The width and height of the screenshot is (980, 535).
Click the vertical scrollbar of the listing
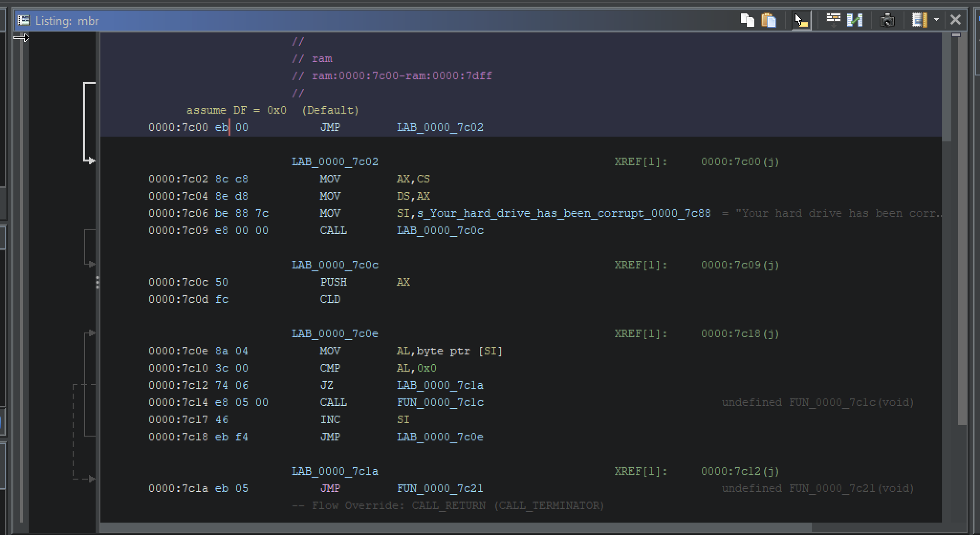[x=947, y=277]
